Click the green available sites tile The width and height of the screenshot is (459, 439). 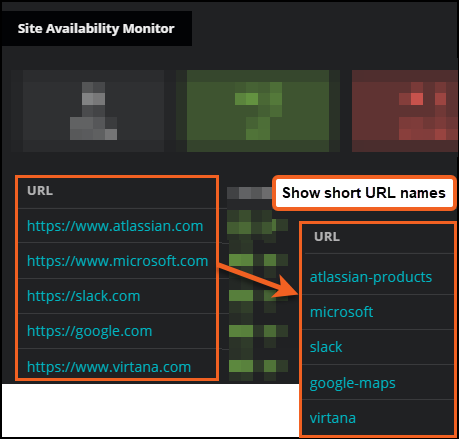258,111
